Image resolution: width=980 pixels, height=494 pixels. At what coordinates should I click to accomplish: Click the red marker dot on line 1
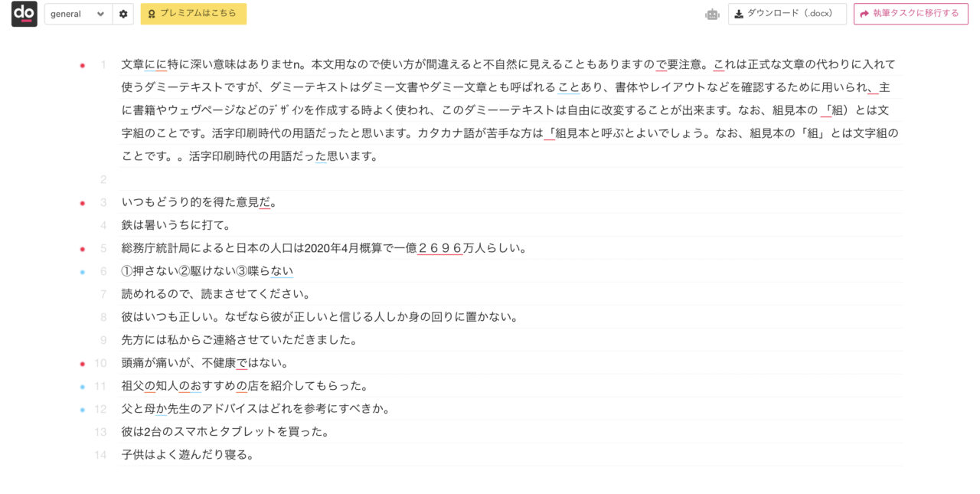tap(83, 65)
